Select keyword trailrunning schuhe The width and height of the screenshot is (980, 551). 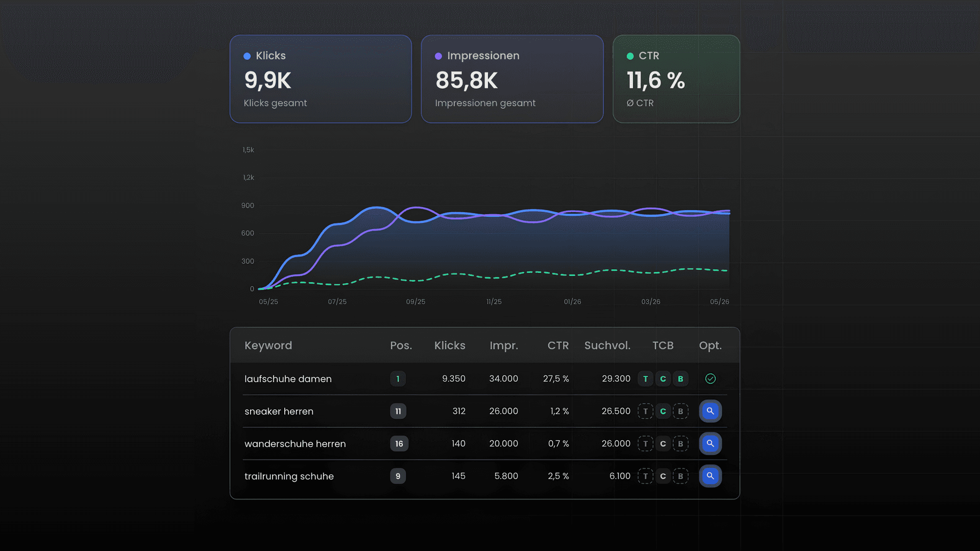289,476
